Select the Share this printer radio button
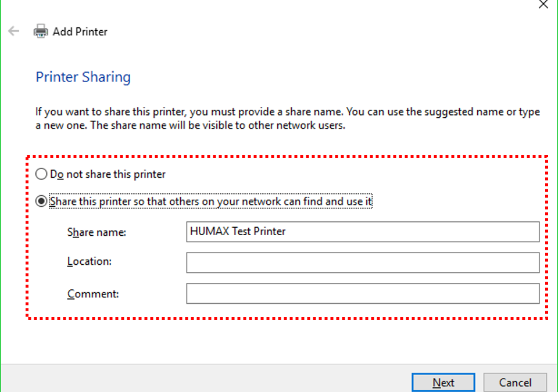The image size is (558, 392). (x=41, y=201)
